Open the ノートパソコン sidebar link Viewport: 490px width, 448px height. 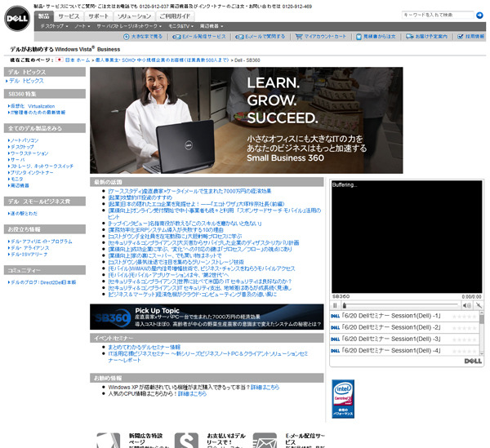coord(24,140)
